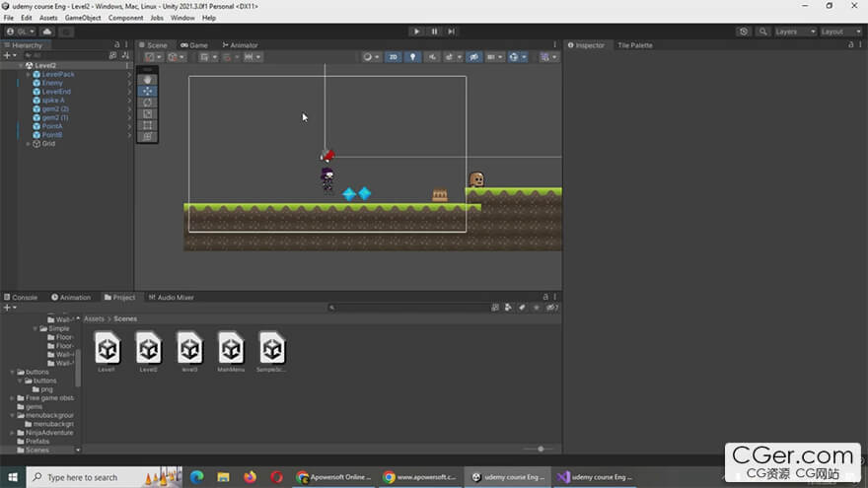Select the Rect tool
868x488 pixels.
click(147, 125)
